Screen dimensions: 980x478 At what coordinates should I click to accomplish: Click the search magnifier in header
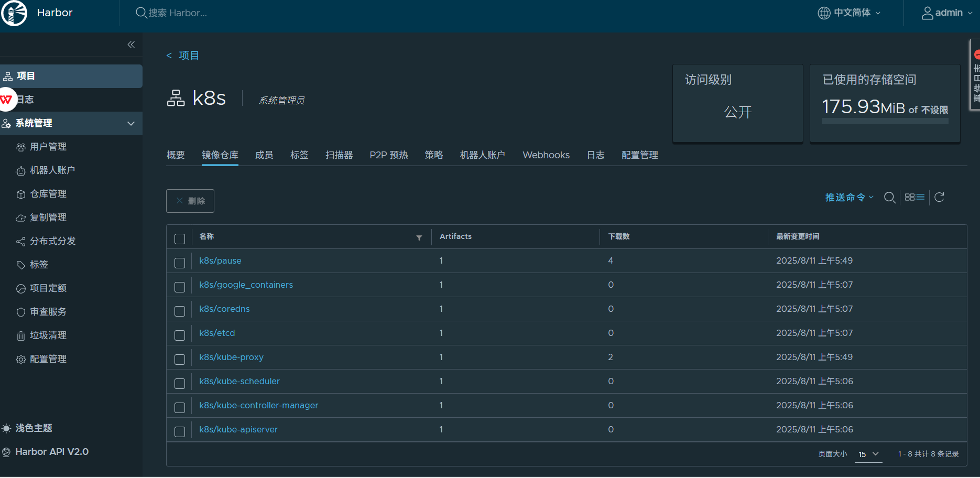tap(141, 13)
